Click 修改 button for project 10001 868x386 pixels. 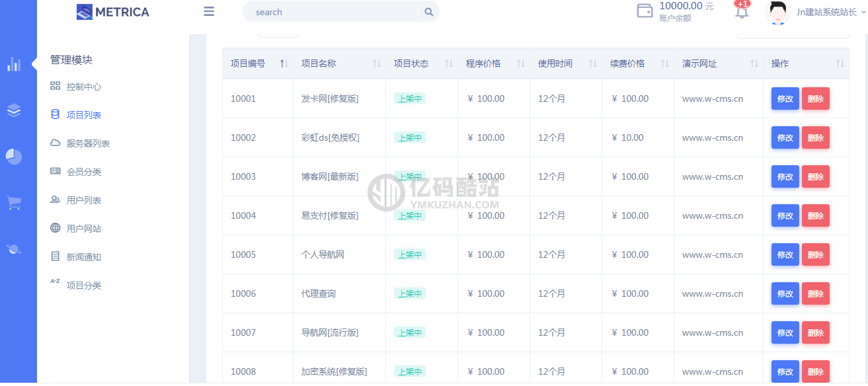pyautogui.click(x=785, y=99)
